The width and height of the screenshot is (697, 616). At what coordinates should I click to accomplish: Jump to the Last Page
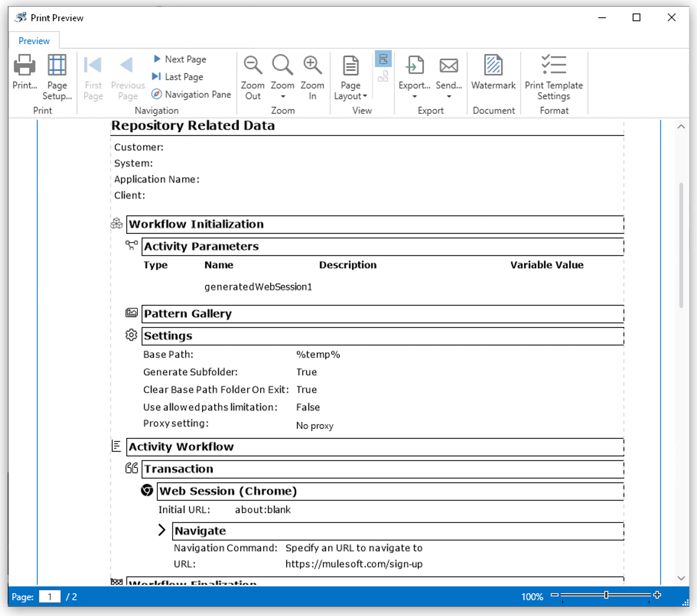click(x=178, y=77)
